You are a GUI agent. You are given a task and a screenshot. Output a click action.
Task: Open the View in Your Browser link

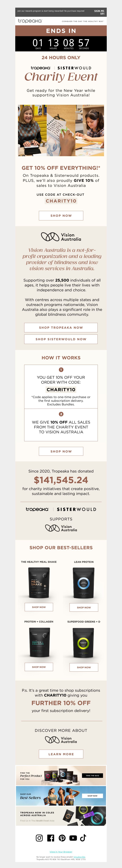click(61, 852)
